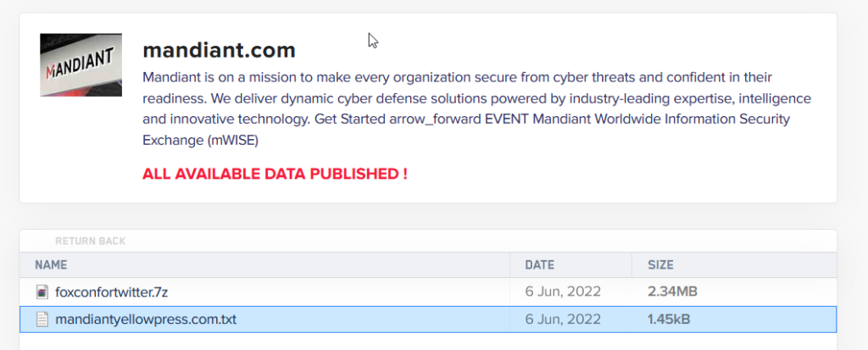This screenshot has width=868, height=350.
Task: Sort files by the DATE column
Action: 539,264
